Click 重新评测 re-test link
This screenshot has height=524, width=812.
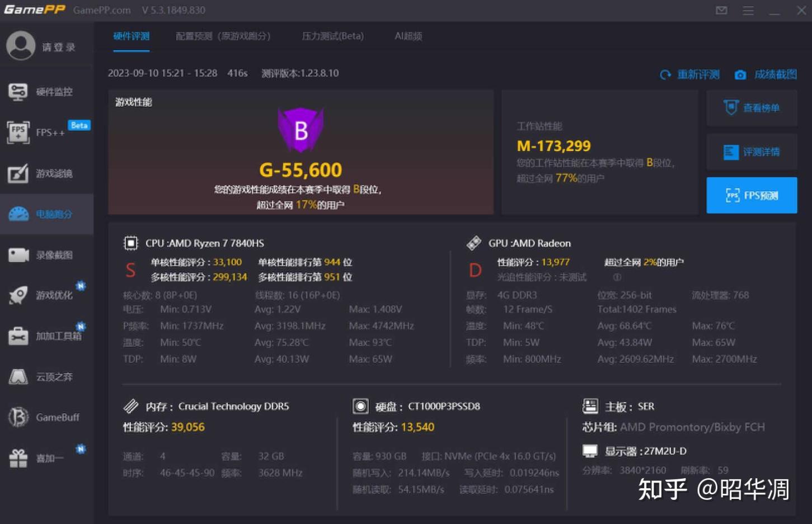[698, 74]
